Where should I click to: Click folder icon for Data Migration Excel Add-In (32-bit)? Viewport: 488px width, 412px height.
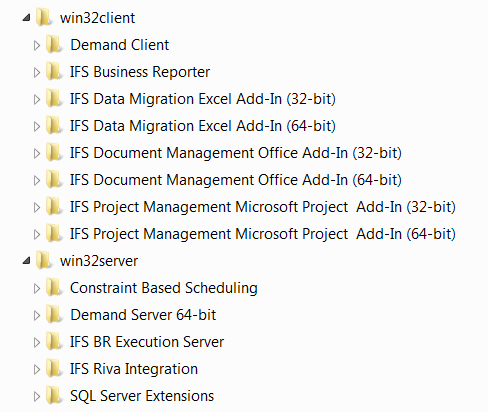coord(54,98)
